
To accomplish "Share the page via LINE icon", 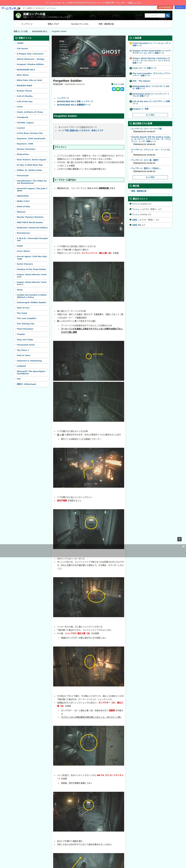I will (118, 89).
